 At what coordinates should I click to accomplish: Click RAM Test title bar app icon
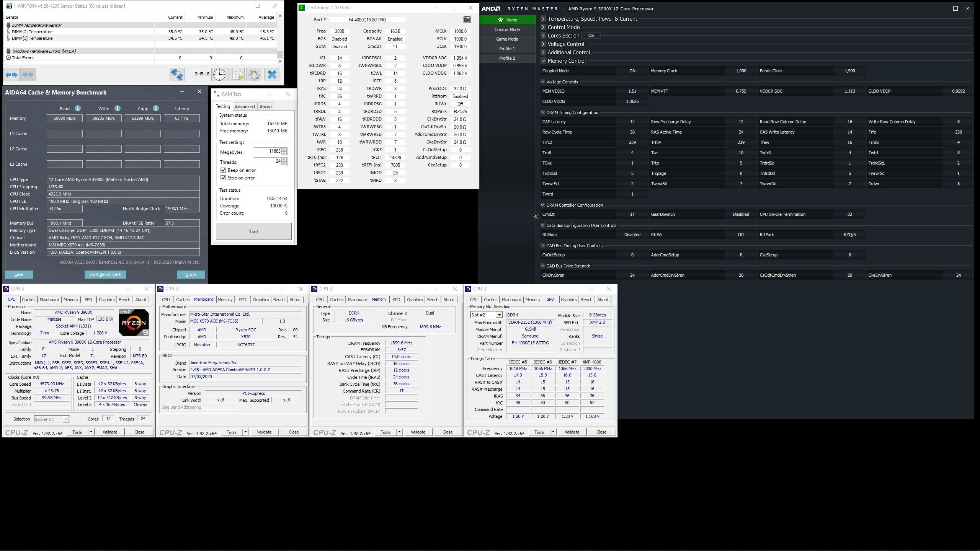coord(216,94)
